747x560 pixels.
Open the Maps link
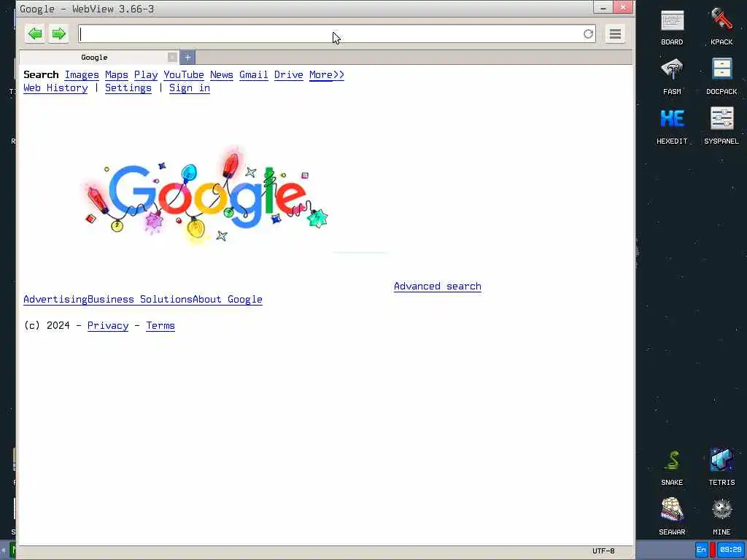pos(117,75)
